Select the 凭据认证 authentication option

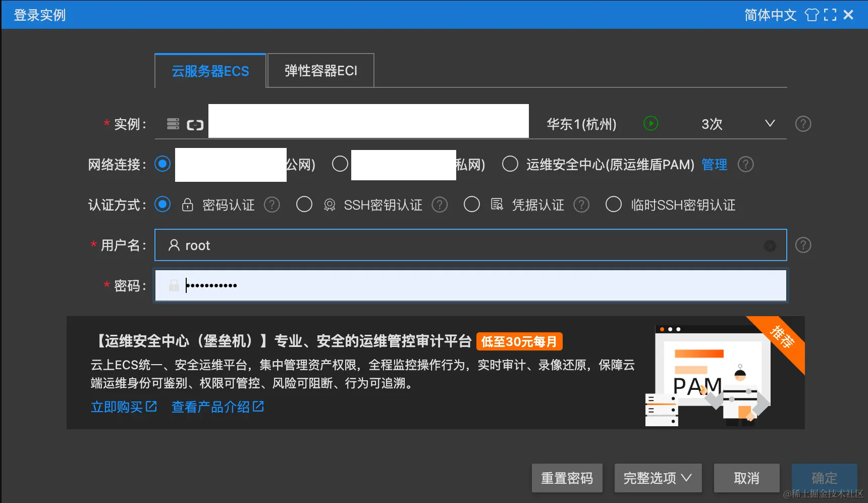pyautogui.click(x=472, y=205)
